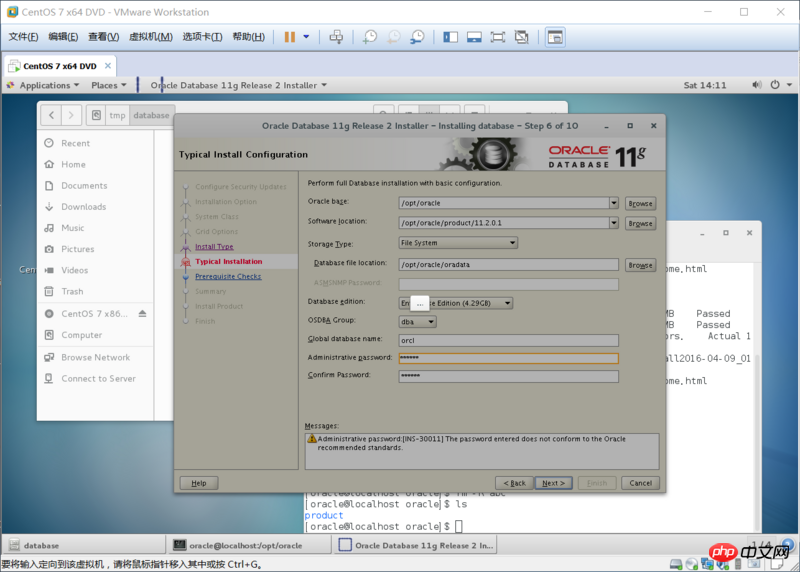Image resolution: width=800 pixels, height=572 pixels.
Task: Click the Confirm Password field
Action: 509,376
